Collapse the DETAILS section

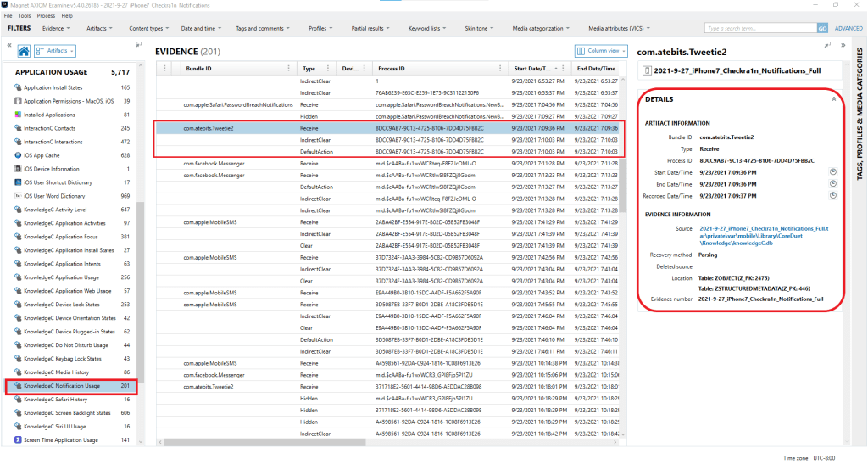[x=833, y=99]
